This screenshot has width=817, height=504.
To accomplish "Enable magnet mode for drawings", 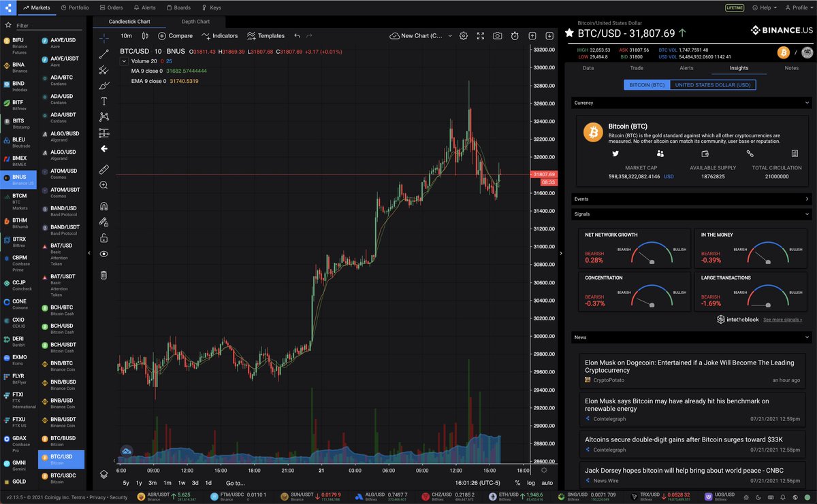I will 103,206.
